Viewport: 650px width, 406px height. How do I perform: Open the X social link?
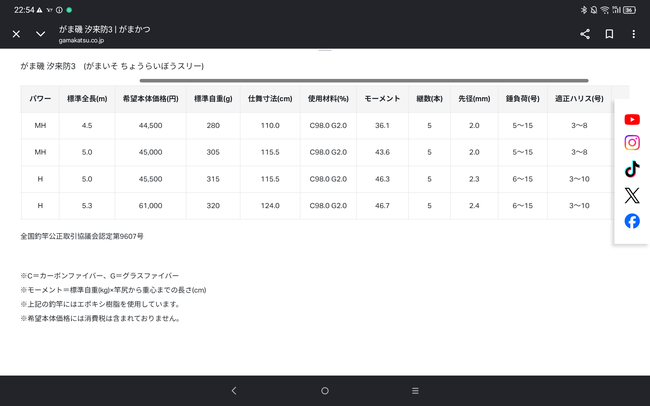point(632,195)
